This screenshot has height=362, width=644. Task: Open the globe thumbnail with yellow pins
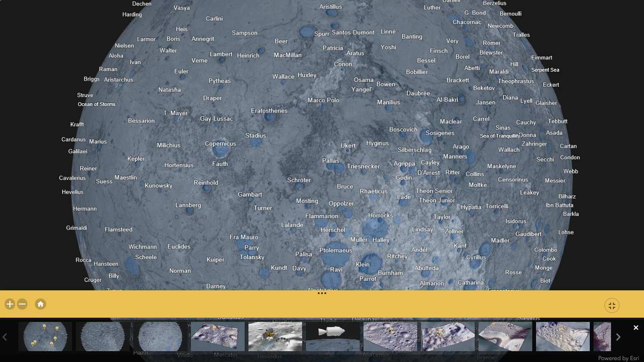pos(45,337)
